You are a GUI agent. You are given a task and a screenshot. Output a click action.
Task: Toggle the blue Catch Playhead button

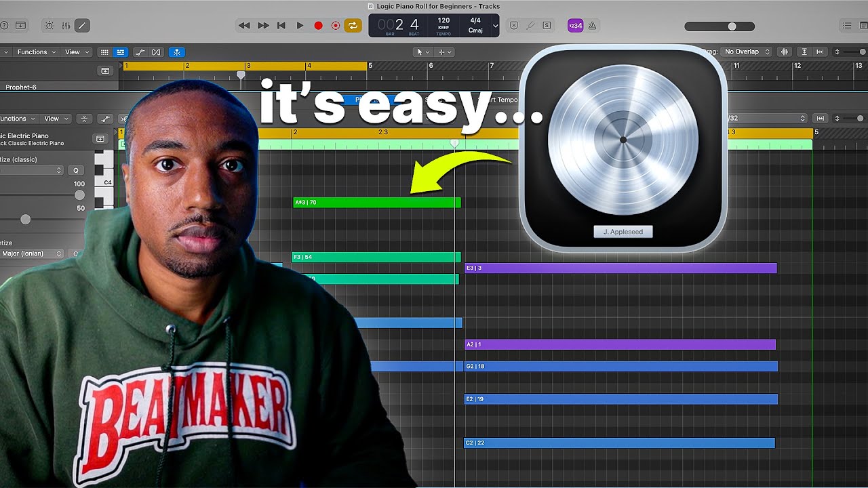(x=176, y=52)
